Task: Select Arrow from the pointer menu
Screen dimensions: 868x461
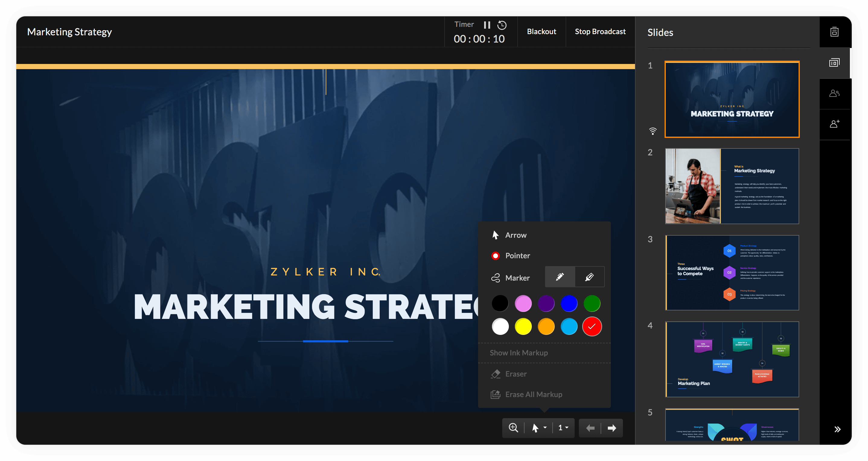Action: (515, 235)
